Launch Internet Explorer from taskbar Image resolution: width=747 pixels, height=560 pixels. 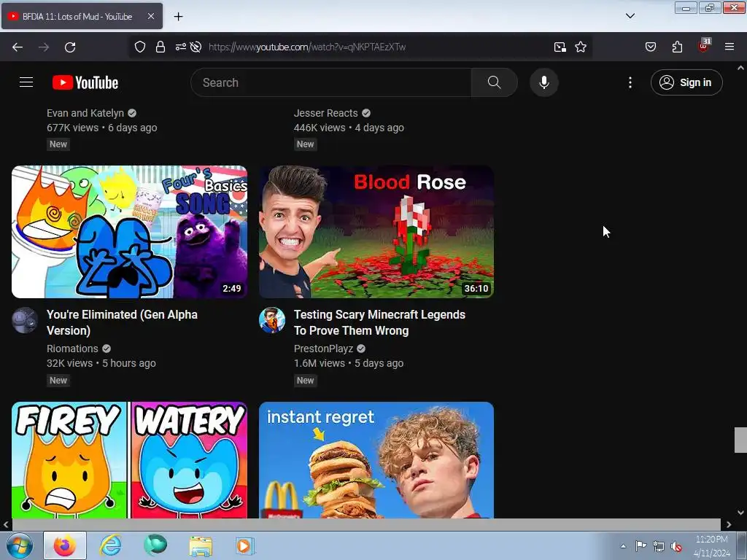pyautogui.click(x=110, y=545)
